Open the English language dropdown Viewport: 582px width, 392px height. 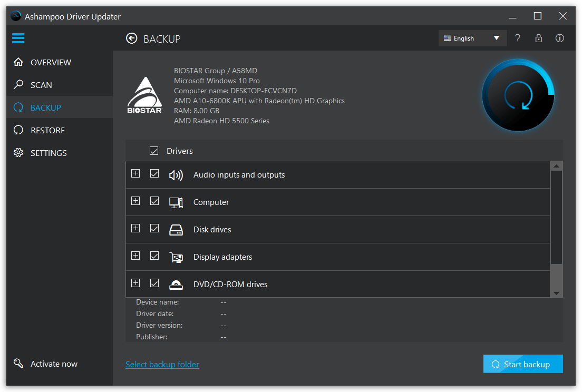pyautogui.click(x=472, y=38)
